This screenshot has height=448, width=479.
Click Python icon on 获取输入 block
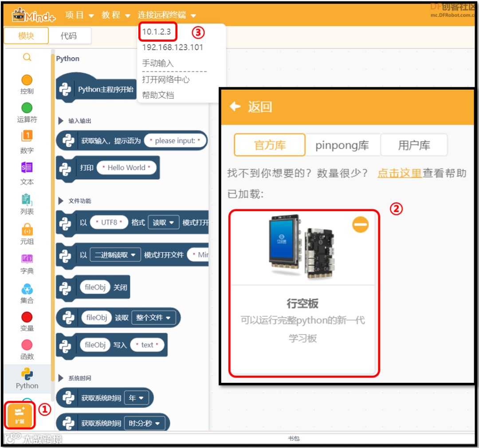tap(68, 141)
